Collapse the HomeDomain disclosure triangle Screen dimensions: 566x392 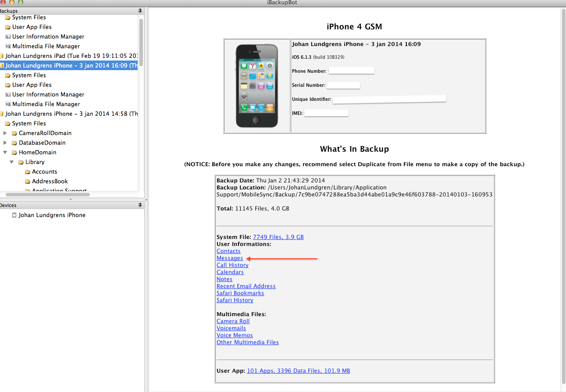coord(5,153)
